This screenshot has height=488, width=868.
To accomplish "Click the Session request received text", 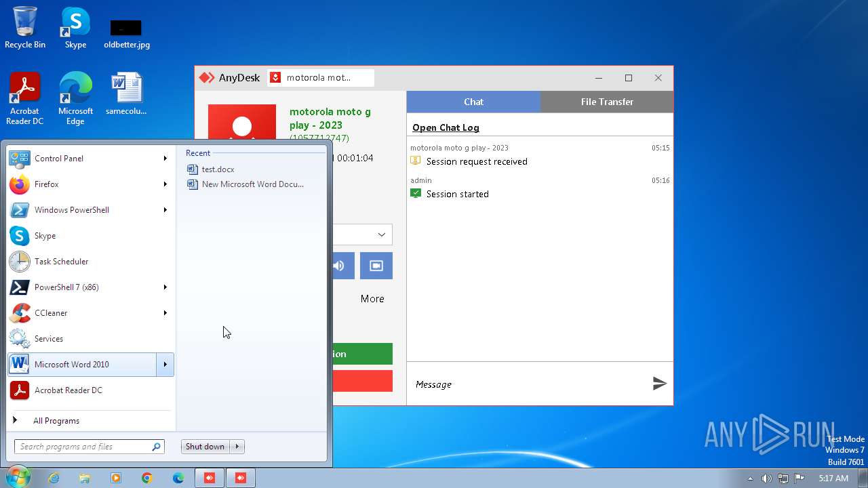I will click(477, 161).
